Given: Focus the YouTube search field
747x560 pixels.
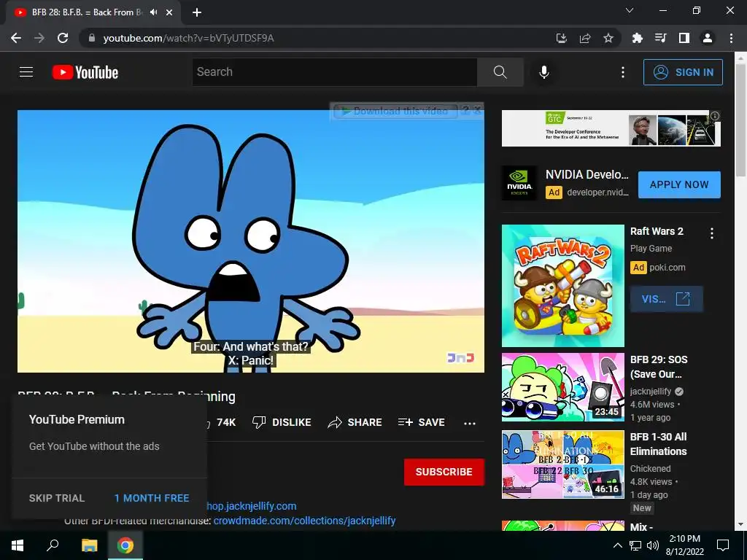Looking at the screenshot, I should pos(335,72).
